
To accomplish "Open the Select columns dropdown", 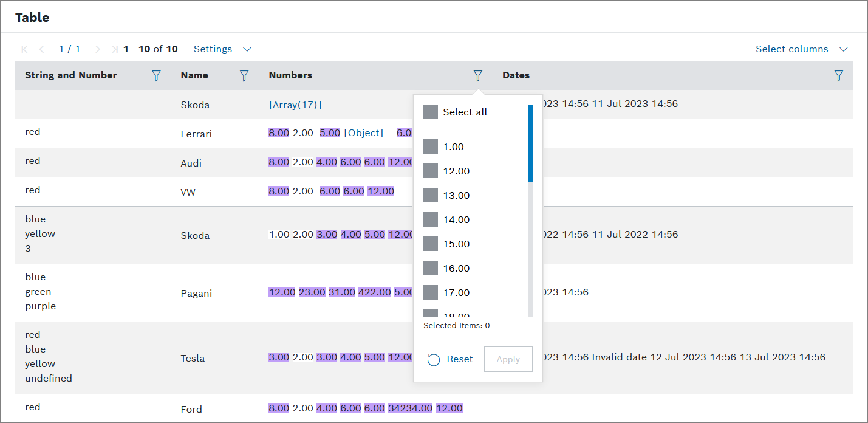I will 801,49.
